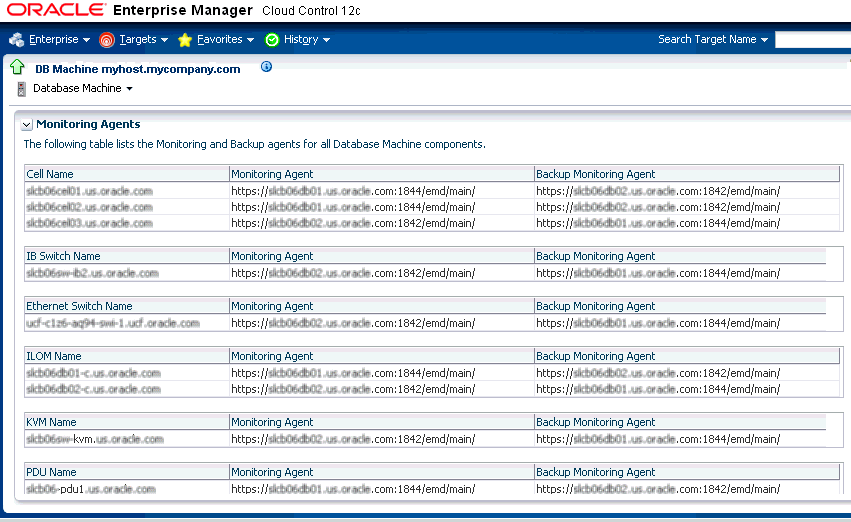
Task: Open the History menu
Action: (x=307, y=40)
